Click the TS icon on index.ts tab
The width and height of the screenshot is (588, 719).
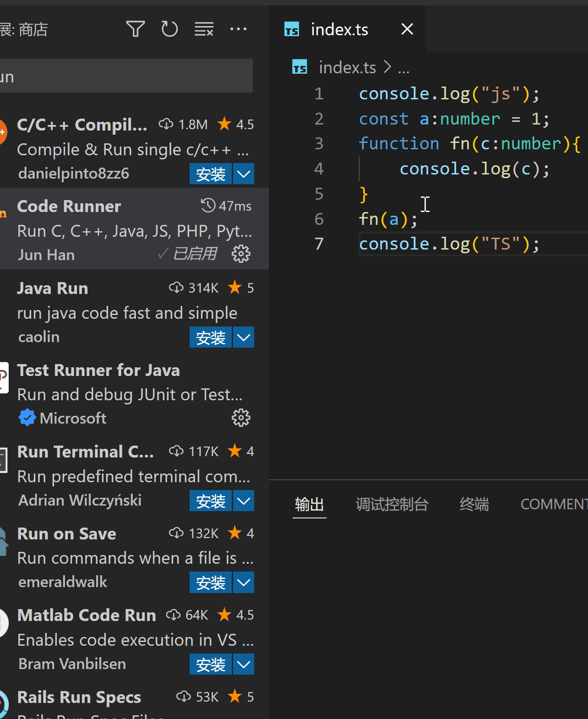292,29
